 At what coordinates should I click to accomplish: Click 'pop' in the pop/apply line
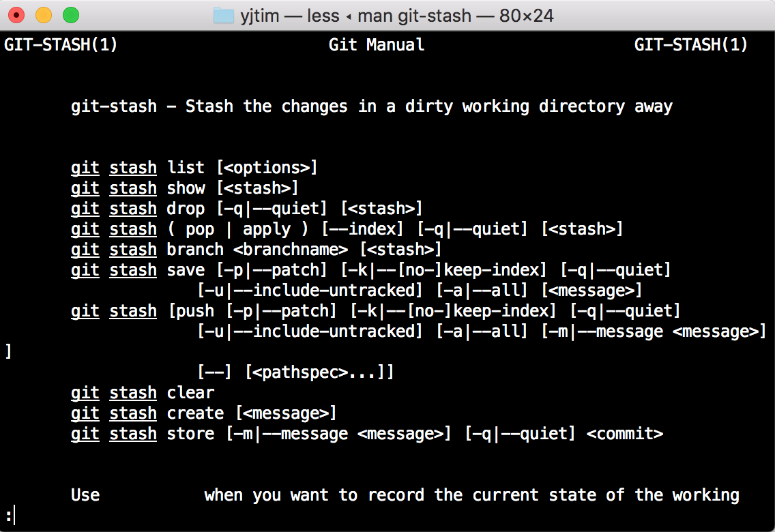pyautogui.click(x=200, y=230)
